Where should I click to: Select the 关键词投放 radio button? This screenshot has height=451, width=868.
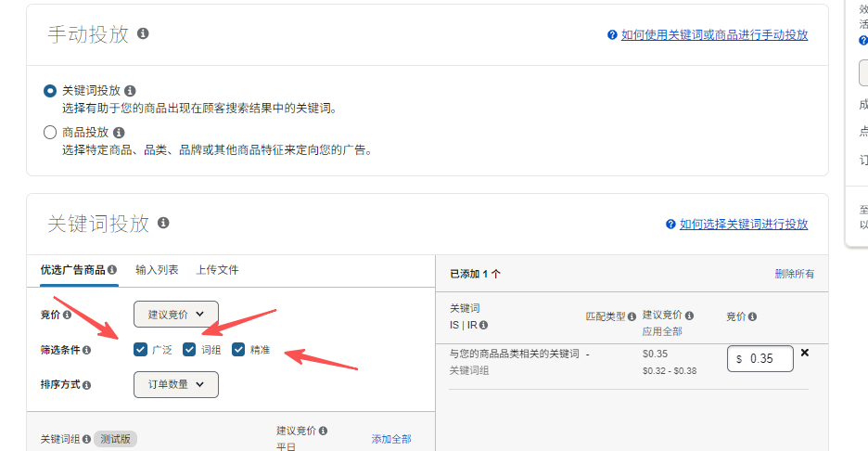tap(50, 91)
